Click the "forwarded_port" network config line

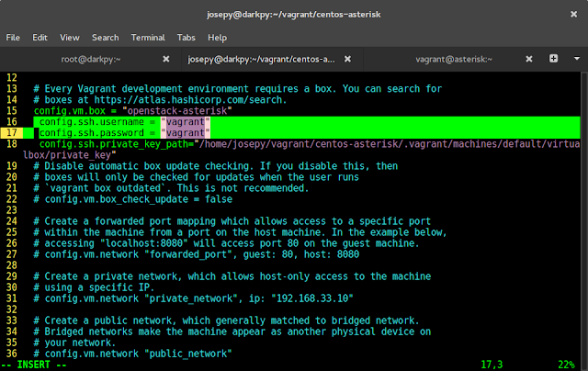[196, 254]
